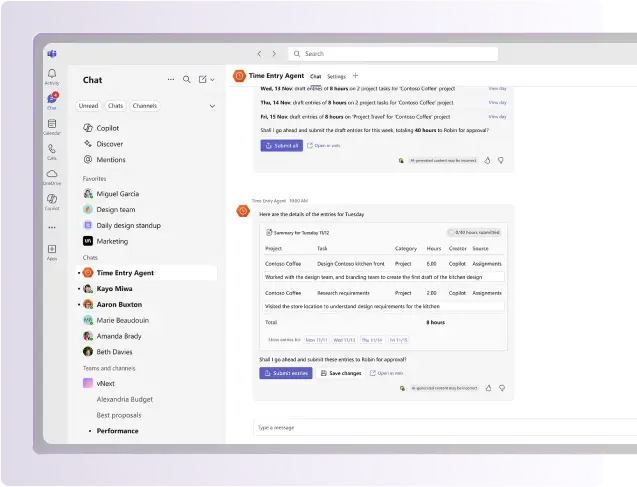637x487 pixels.
Task: Expand the chat filters chevron
Action: (x=212, y=105)
